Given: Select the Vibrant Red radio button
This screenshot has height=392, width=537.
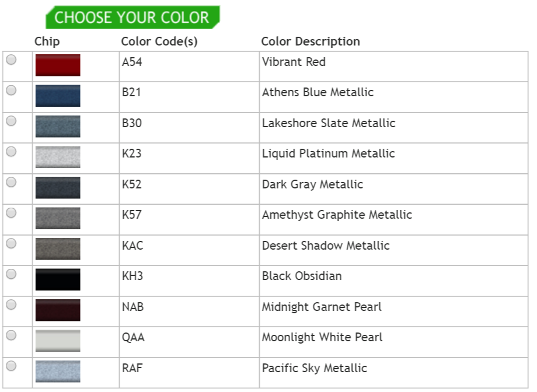Looking at the screenshot, I should coord(11,60).
